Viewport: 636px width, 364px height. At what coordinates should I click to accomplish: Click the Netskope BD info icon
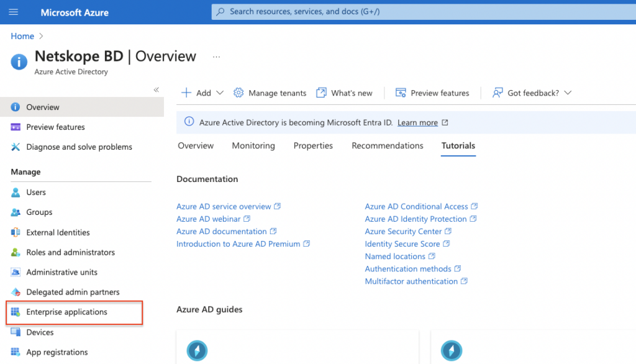pyautogui.click(x=19, y=61)
